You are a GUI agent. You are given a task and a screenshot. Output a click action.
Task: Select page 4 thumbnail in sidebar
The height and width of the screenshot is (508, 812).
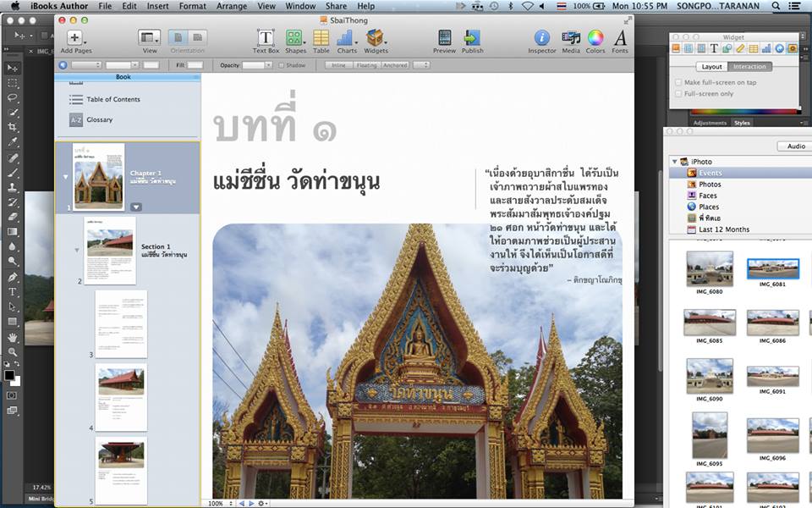121,397
